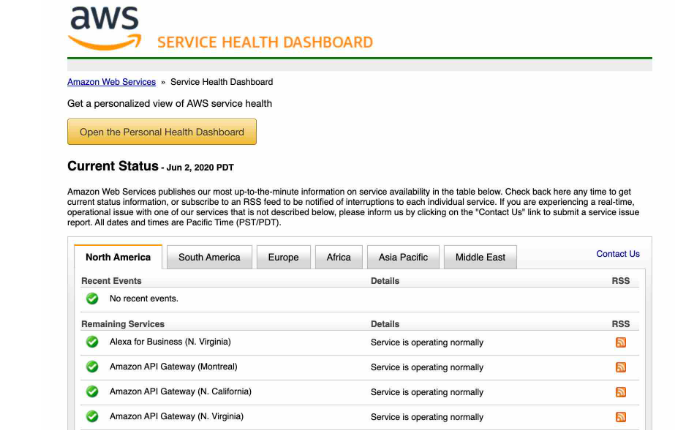Switch to the South America tab
Viewport: 700px width, 430px height.
coord(209,257)
